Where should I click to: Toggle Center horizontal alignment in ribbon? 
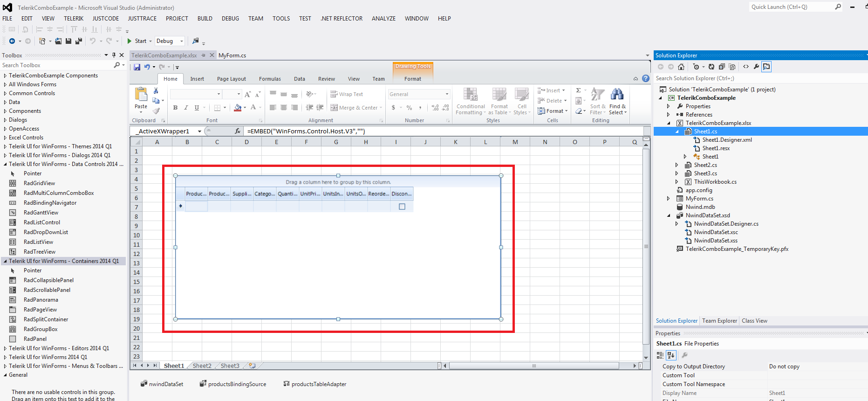click(x=284, y=108)
